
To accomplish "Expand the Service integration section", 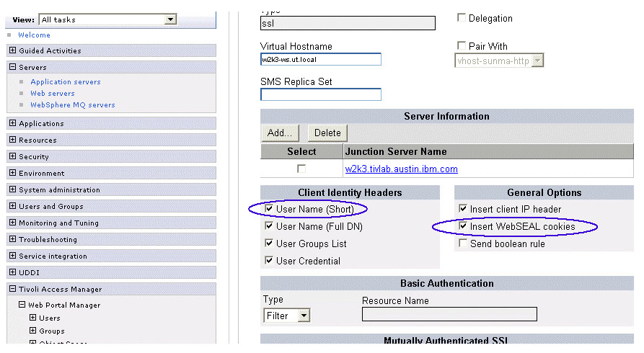I will click(x=13, y=256).
